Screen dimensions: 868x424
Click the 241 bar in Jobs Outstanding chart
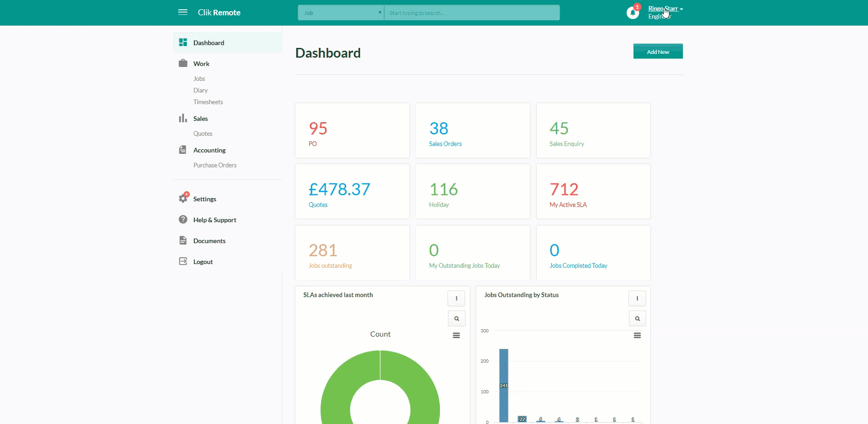pyautogui.click(x=504, y=385)
